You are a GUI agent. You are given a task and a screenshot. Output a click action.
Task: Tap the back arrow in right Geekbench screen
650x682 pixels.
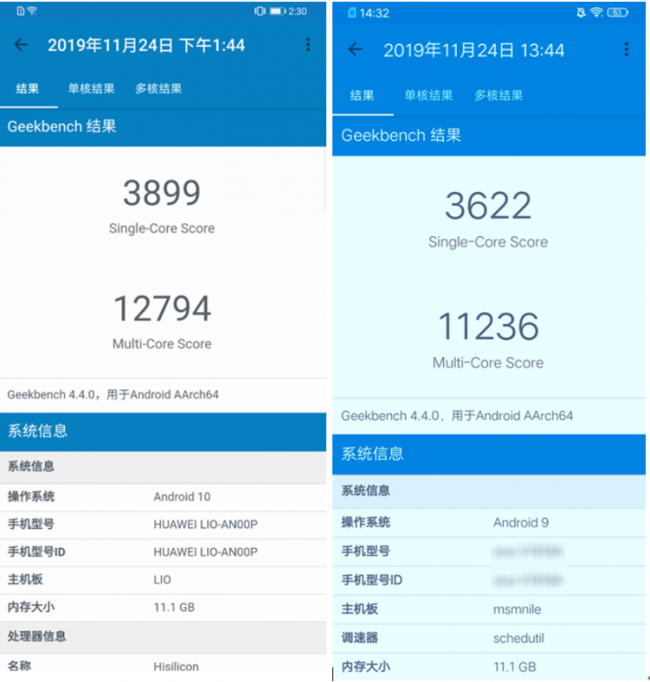pos(355,49)
